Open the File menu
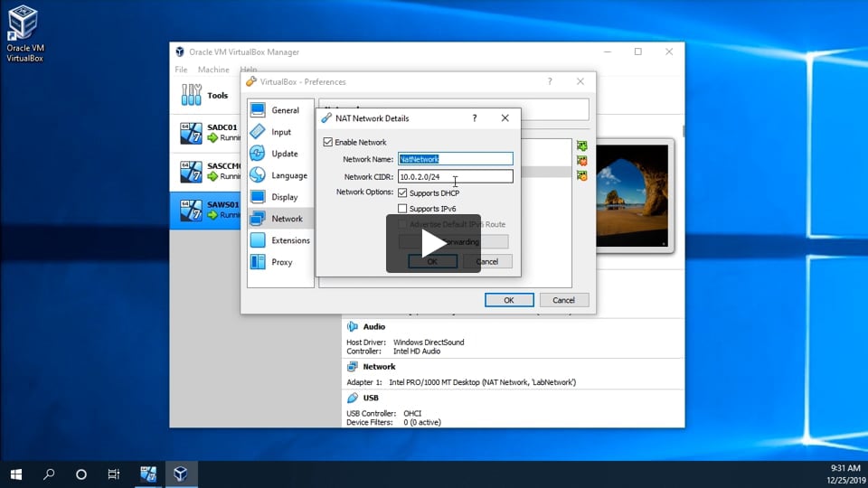Screen dimensions: 868x488 (x=181, y=70)
